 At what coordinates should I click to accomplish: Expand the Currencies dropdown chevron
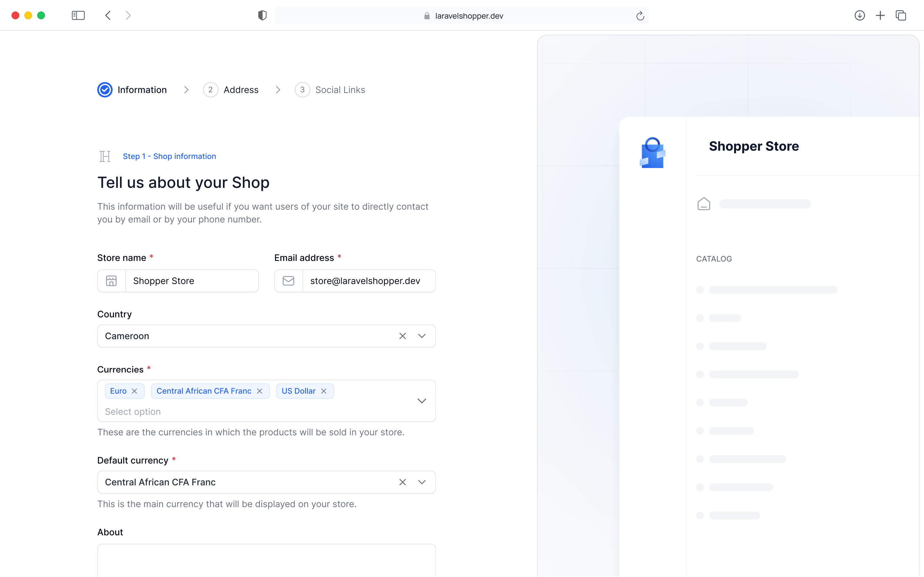pyautogui.click(x=422, y=401)
